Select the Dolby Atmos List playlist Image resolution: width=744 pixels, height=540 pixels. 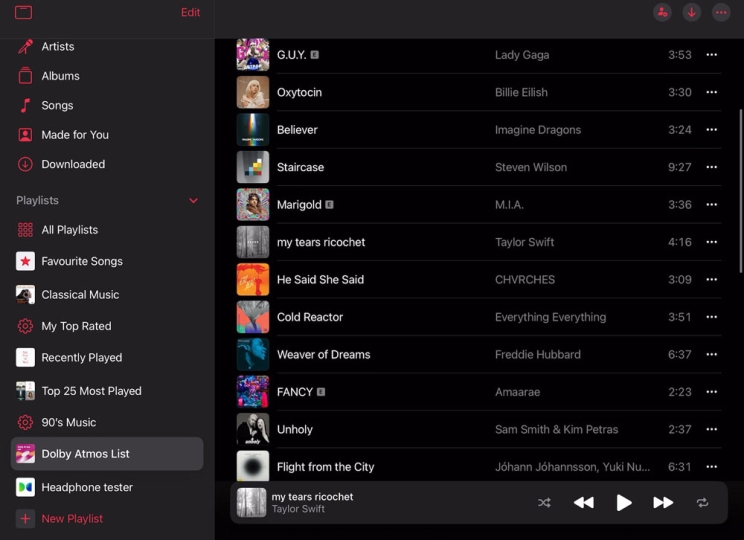107,454
